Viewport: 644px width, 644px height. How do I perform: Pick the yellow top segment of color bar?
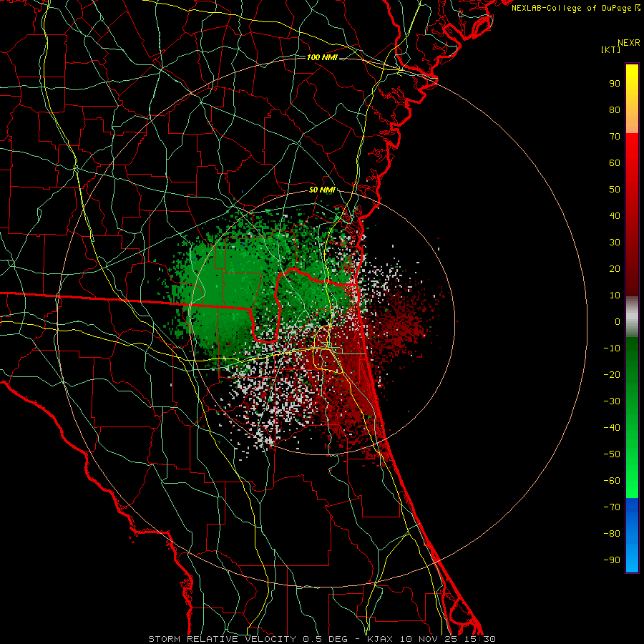(632, 99)
